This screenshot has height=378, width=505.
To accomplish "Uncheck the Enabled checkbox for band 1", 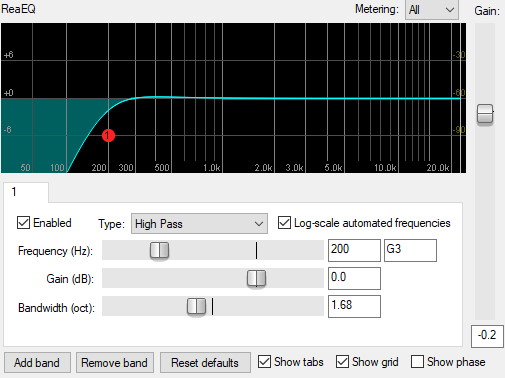I will coord(23,223).
